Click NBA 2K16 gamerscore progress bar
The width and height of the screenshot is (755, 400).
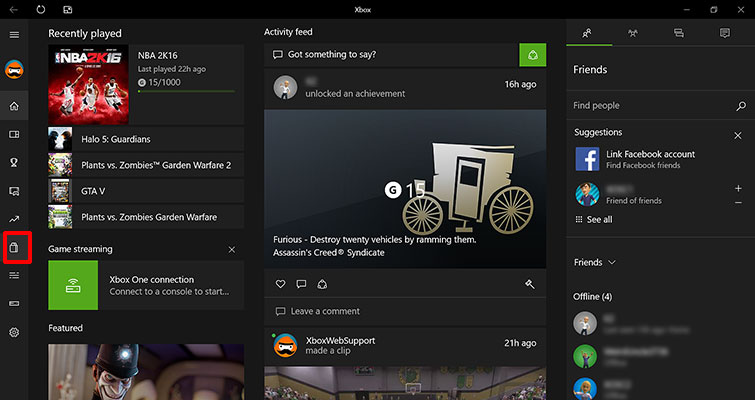pyautogui.click(x=186, y=91)
